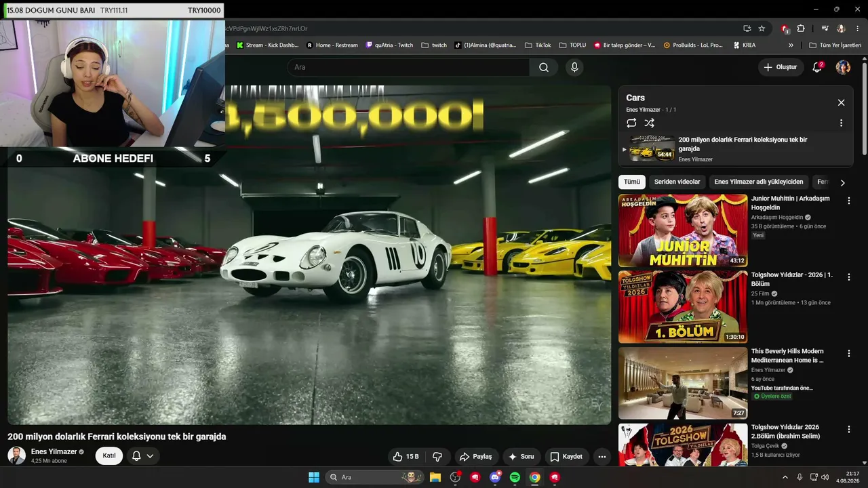Show hidden bookmarks with double chevron
868x488 pixels.
click(x=791, y=45)
